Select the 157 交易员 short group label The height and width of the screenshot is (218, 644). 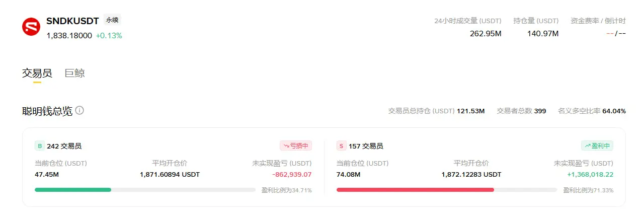(x=366, y=147)
